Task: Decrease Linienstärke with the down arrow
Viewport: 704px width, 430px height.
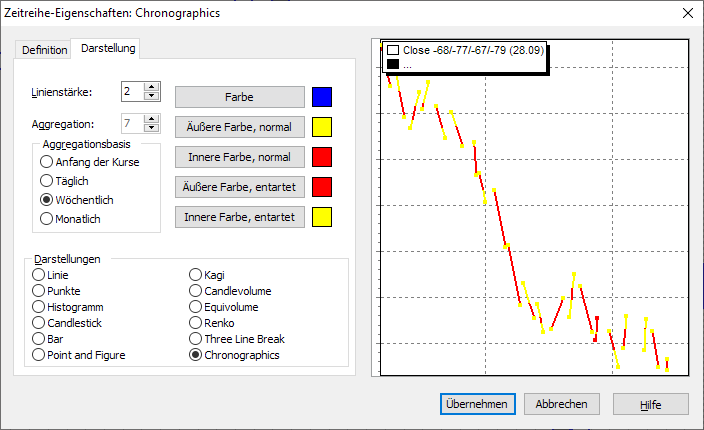Action: click(152, 97)
